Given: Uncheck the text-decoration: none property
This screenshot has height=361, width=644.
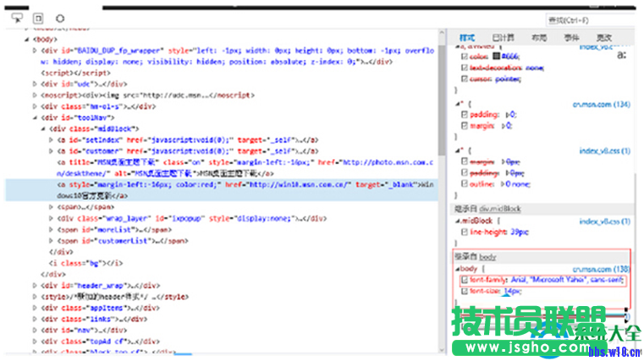Looking at the screenshot, I should pyautogui.click(x=463, y=67).
